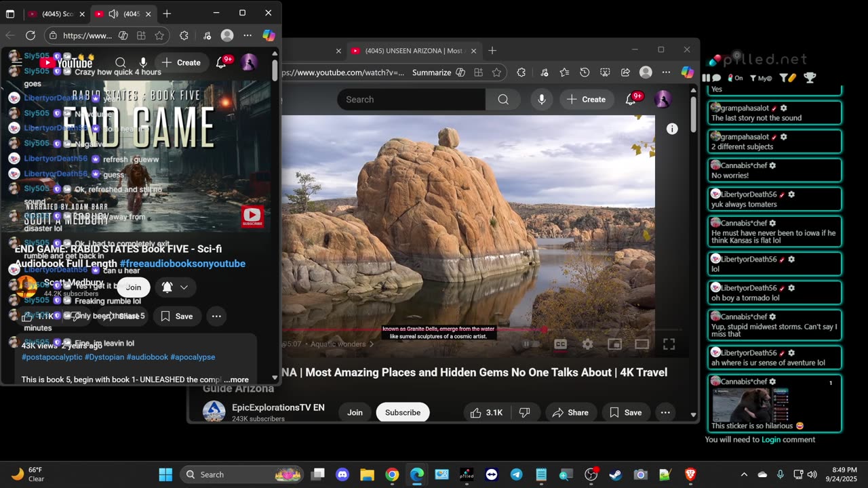The image size is (868, 488).
Task: Open Arizona video player settings gear
Action: pos(587,344)
